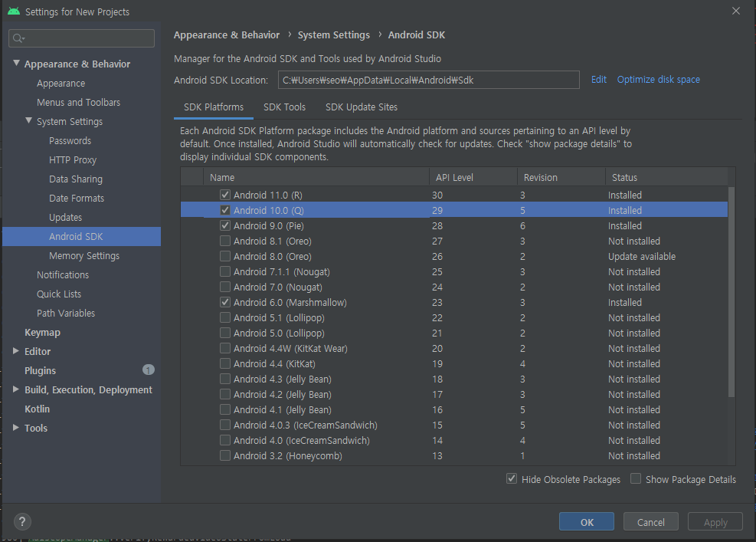Expand the Tools tree arrow
Viewport: 756px width, 542px height.
pyautogui.click(x=16, y=428)
